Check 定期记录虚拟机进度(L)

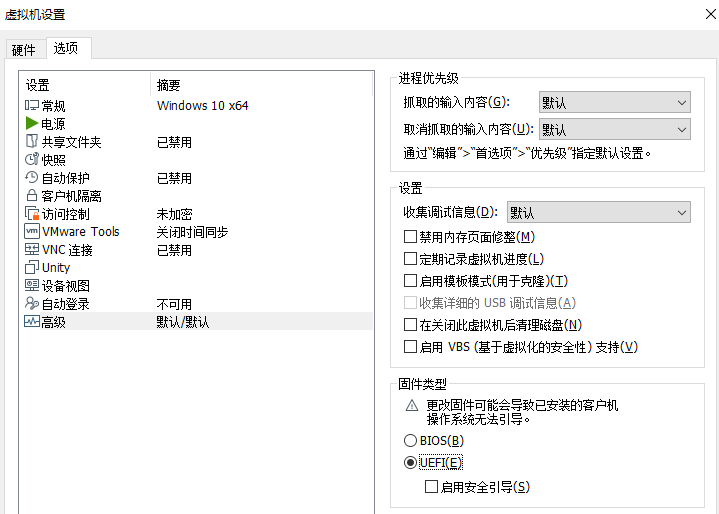[410, 259]
